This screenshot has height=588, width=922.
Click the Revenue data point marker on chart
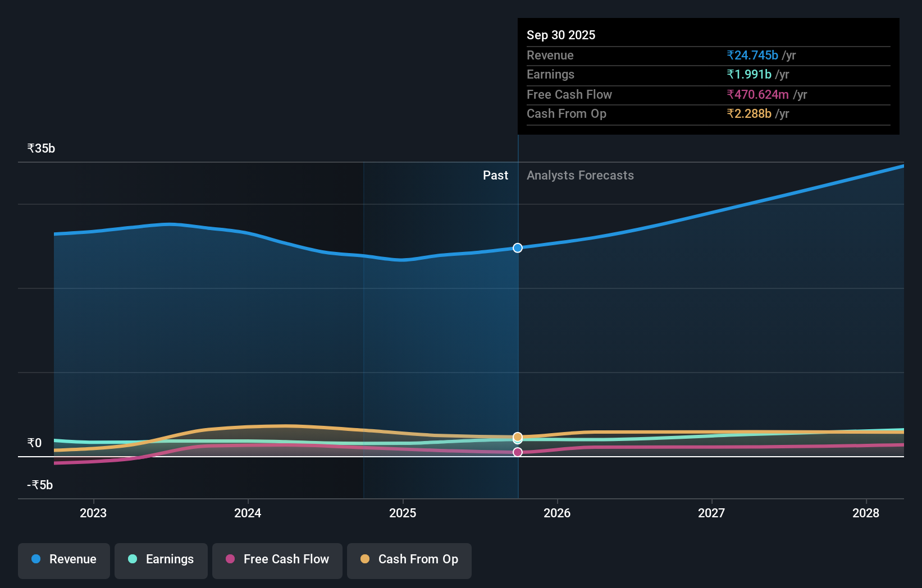pos(517,247)
